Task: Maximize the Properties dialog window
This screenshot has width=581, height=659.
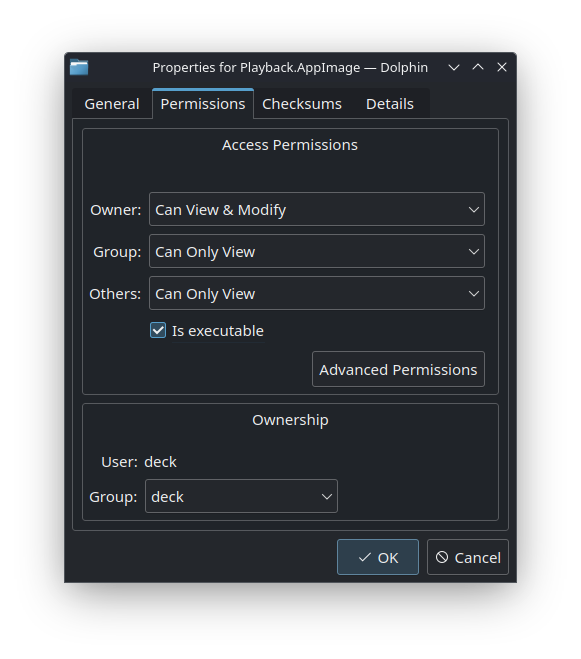Action: [x=478, y=67]
